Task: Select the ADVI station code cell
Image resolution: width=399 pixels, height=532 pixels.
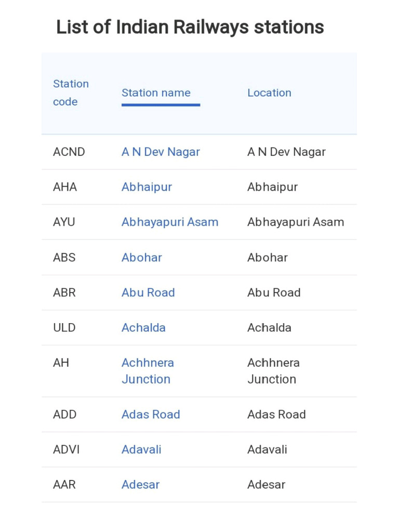Action: [66, 450]
